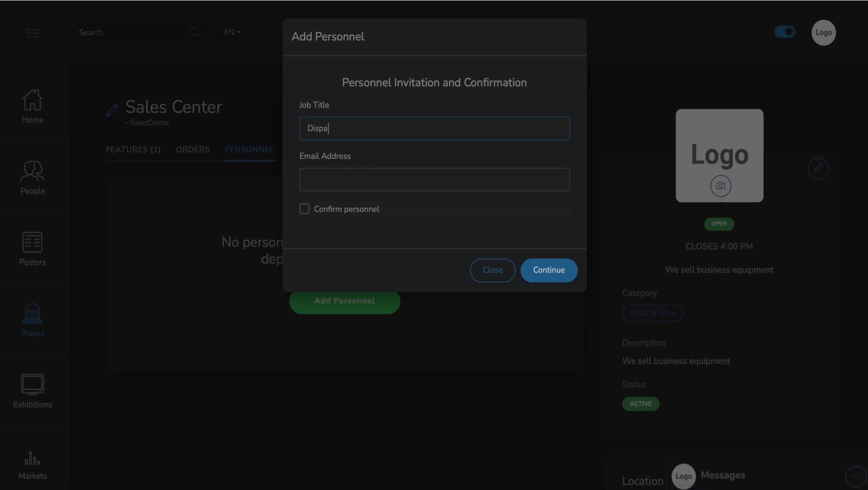Click the Email Address input field

[434, 180]
